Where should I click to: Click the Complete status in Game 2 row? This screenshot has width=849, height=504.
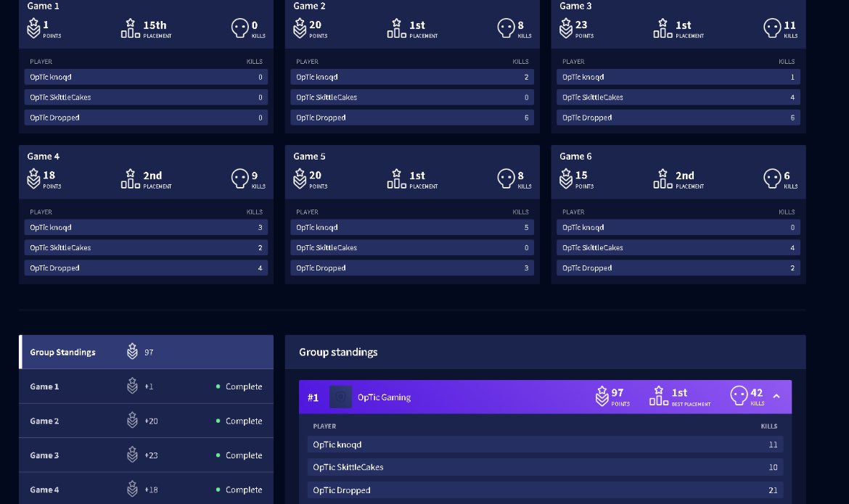tap(239, 421)
